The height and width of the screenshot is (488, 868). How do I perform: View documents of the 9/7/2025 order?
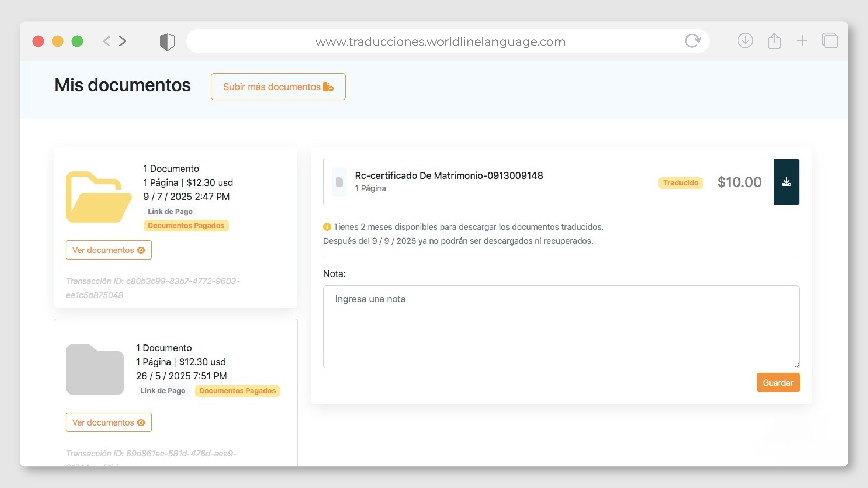click(108, 250)
